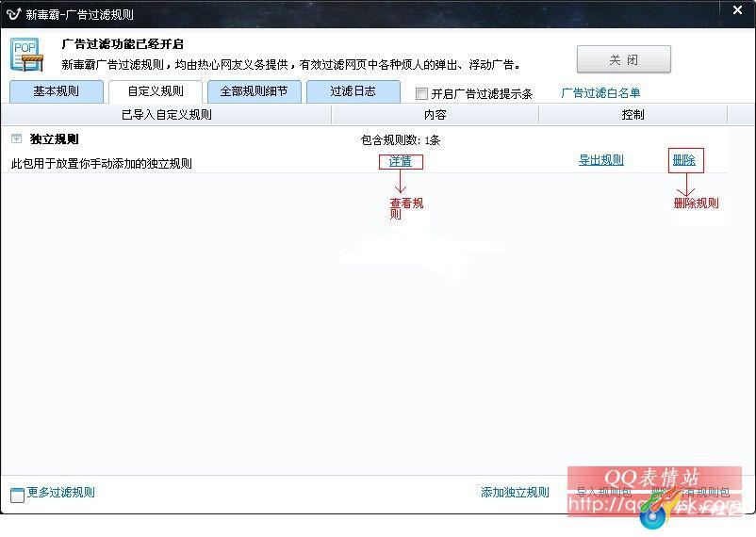The image size is (756, 537).
Task: Click 删除 link for 独立规则
Action: pos(684,160)
